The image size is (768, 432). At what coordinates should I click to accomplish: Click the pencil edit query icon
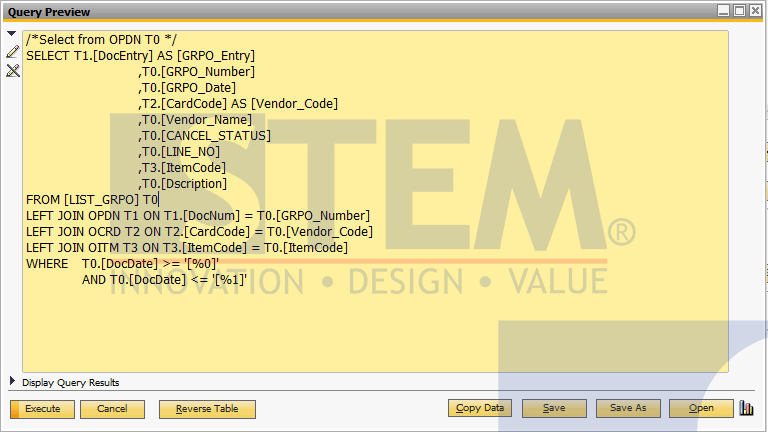point(13,52)
